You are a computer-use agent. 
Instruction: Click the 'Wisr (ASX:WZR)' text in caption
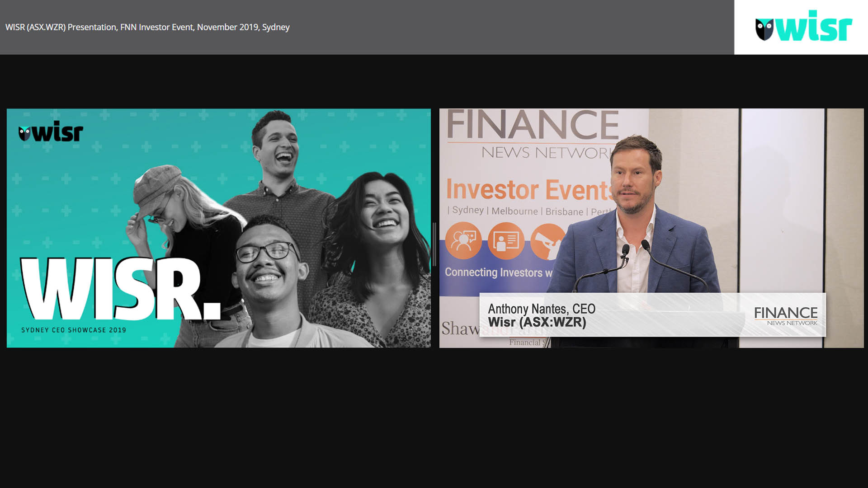[537, 322]
